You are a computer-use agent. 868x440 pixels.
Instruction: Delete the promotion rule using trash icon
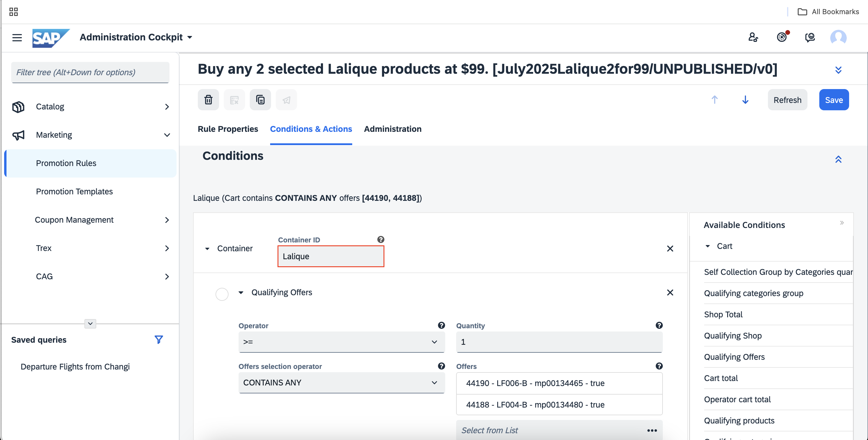tap(208, 100)
